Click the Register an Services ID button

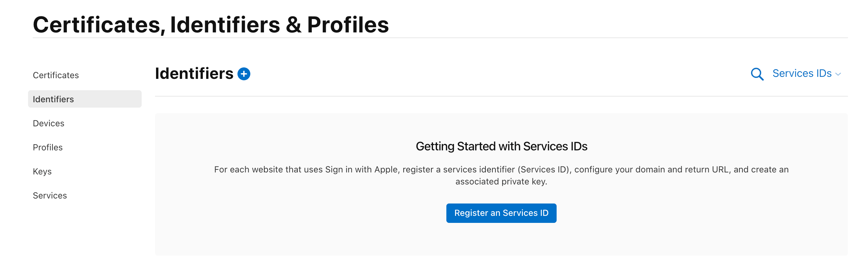point(501,213)
